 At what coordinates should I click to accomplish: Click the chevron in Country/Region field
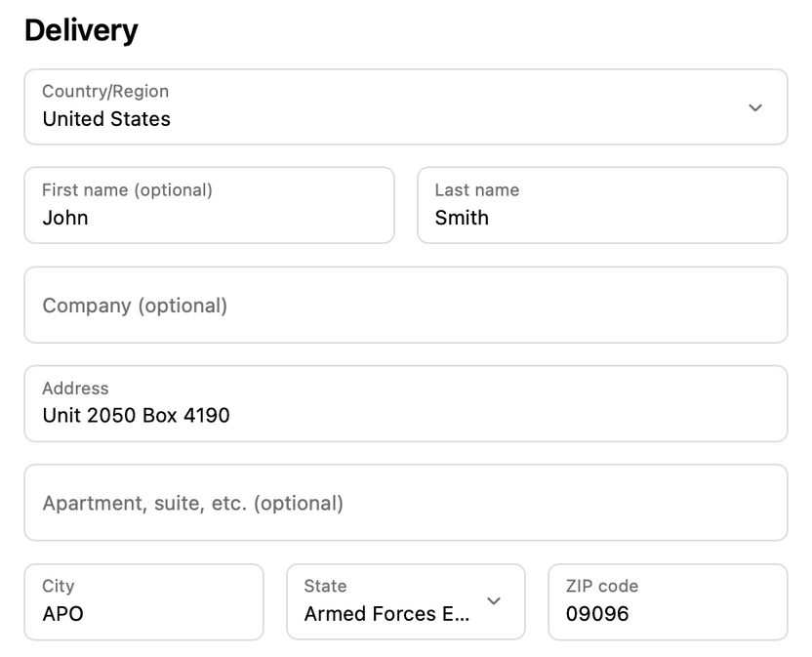tap(755, 107)
